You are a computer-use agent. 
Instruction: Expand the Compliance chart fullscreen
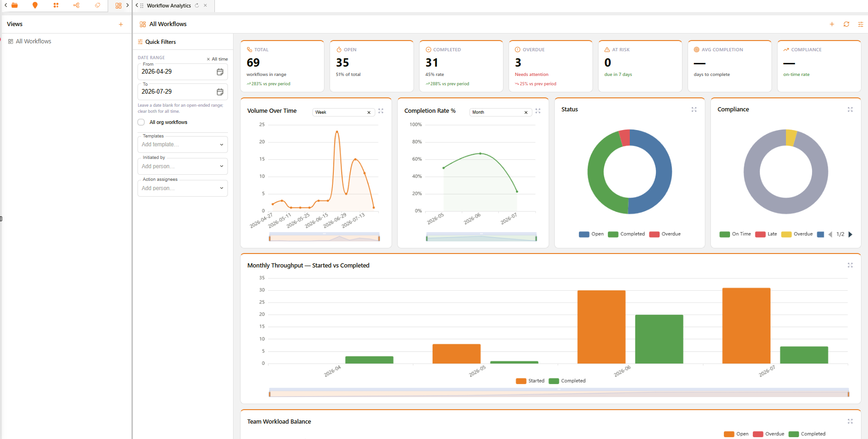(850, 110)
